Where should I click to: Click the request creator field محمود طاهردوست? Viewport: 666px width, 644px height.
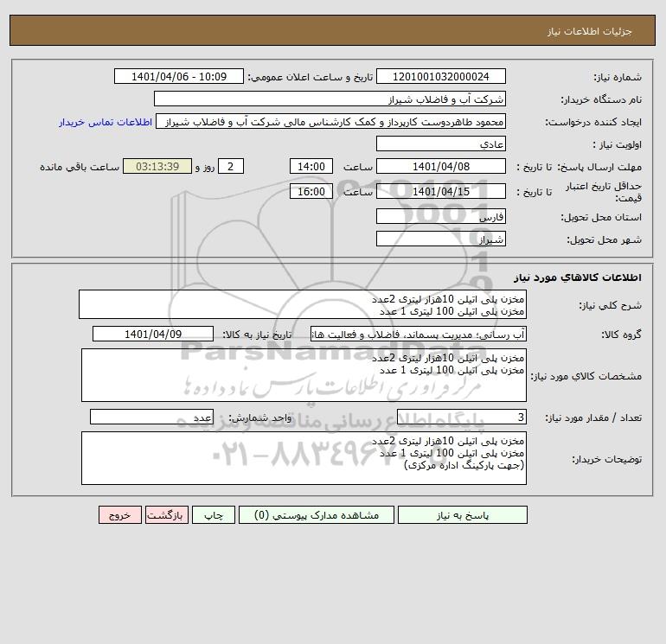click(331, 121)
